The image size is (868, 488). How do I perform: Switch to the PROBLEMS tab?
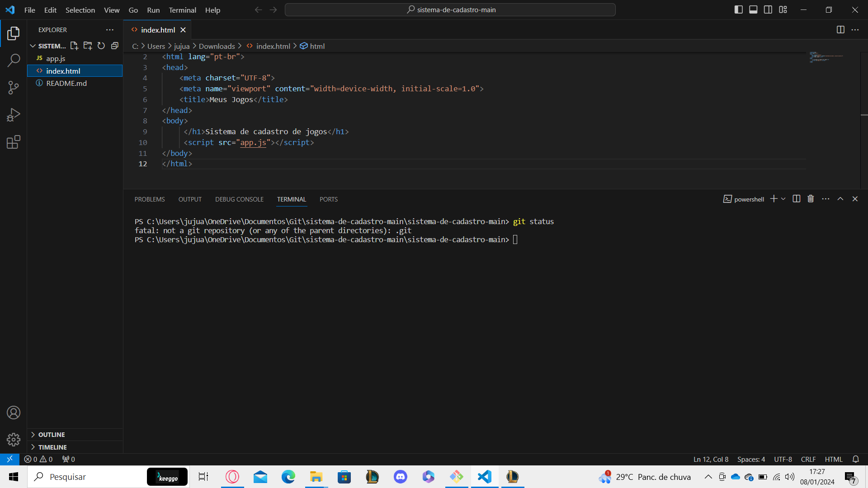pos(150,199)
